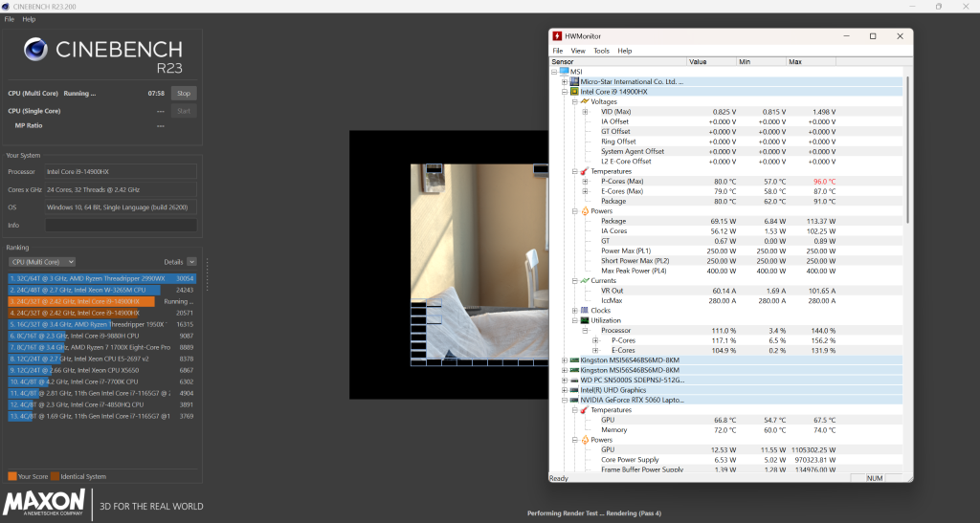Image resolution: width=980 pixels, height=523 pixels.
Task: Open the File menu in Cinebench
Action: tap(10, 19)
